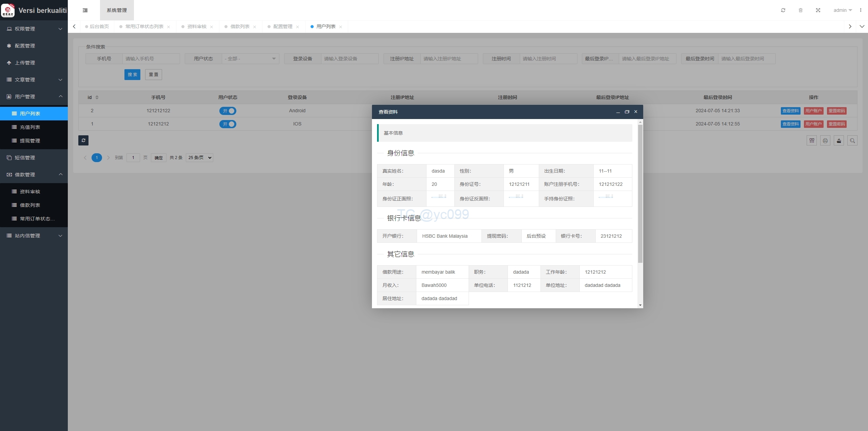Click the refresh icon in top header
Image resolution: width=868 pixels, height=431 pixels.
click(783, 10)
